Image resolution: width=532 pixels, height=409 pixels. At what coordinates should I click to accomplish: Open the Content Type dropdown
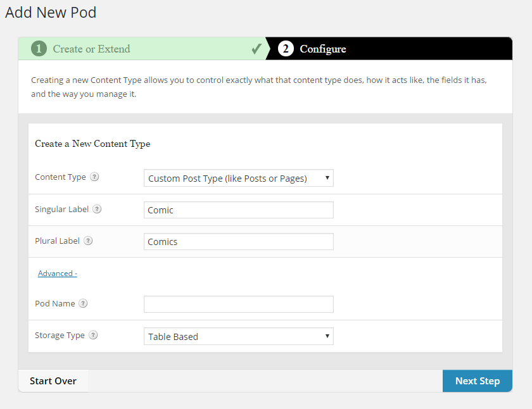[x=238, y=179]
